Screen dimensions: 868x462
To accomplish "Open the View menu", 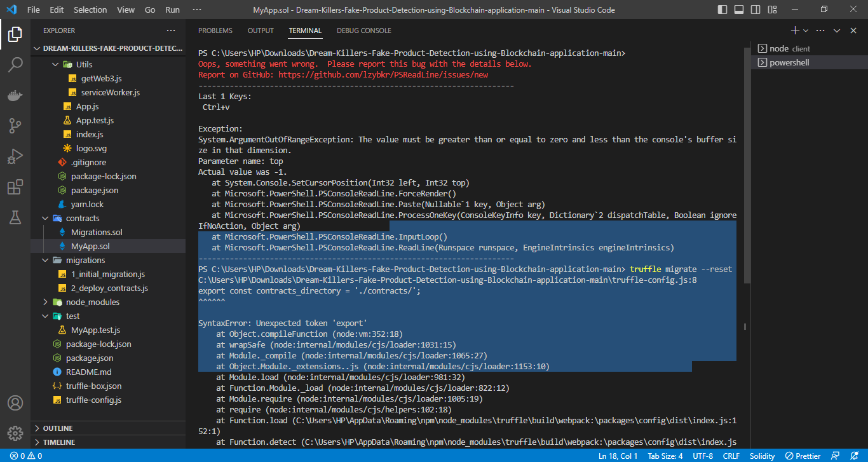I will coord(126,10).
